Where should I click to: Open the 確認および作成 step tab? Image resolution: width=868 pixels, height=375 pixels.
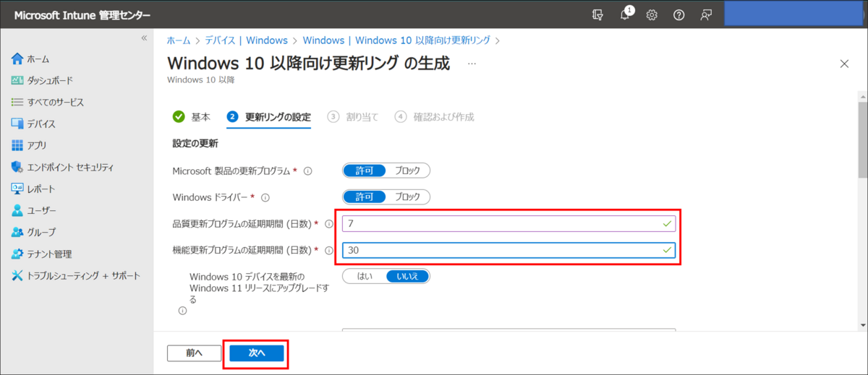pyautogui.click(x=434, y=117)
